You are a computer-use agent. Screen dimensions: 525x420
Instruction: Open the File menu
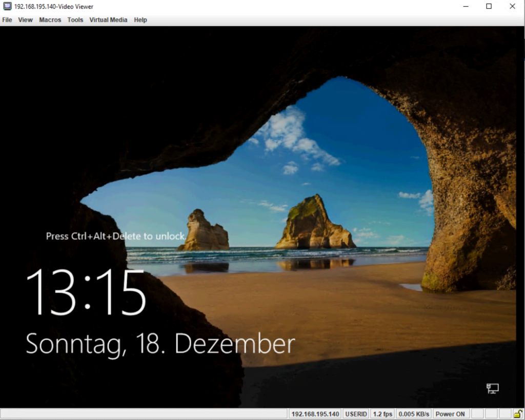[7, 20]
